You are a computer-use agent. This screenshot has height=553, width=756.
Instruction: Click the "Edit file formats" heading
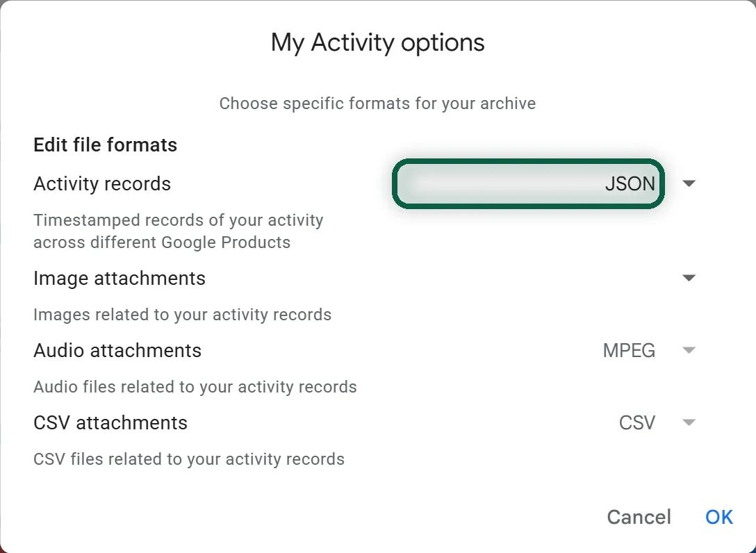(x=105, y=145)
